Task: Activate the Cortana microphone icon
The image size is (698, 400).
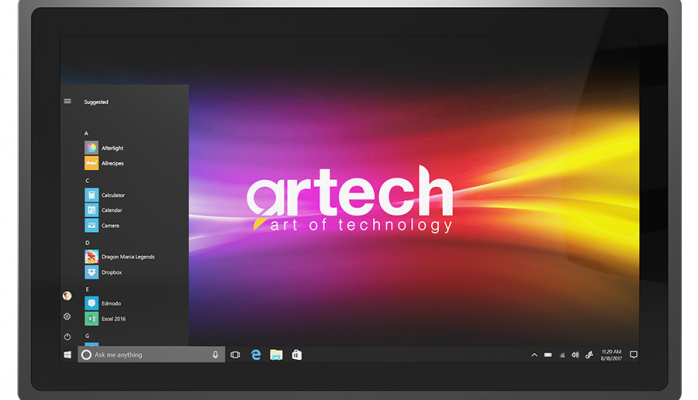Action: [x=215, y=355]
